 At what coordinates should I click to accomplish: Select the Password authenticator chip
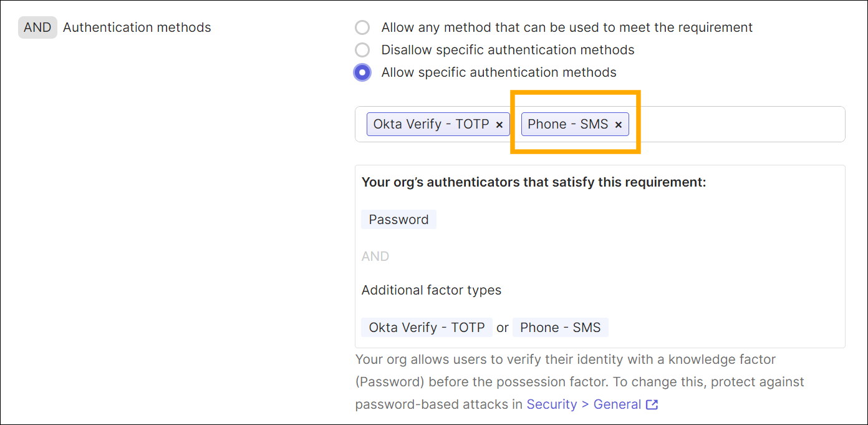point(398,219)
